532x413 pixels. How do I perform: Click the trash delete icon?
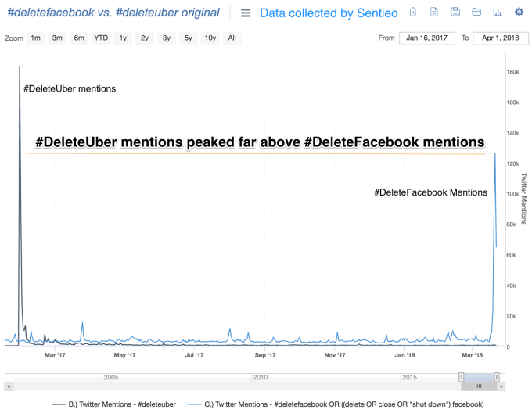point(413,13)
